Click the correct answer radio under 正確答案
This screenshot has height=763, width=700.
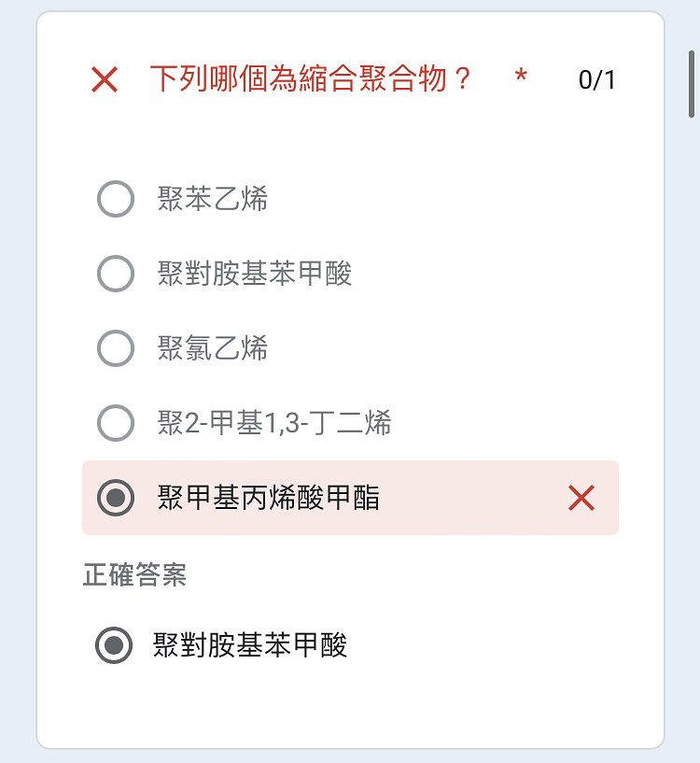(114, 645)
